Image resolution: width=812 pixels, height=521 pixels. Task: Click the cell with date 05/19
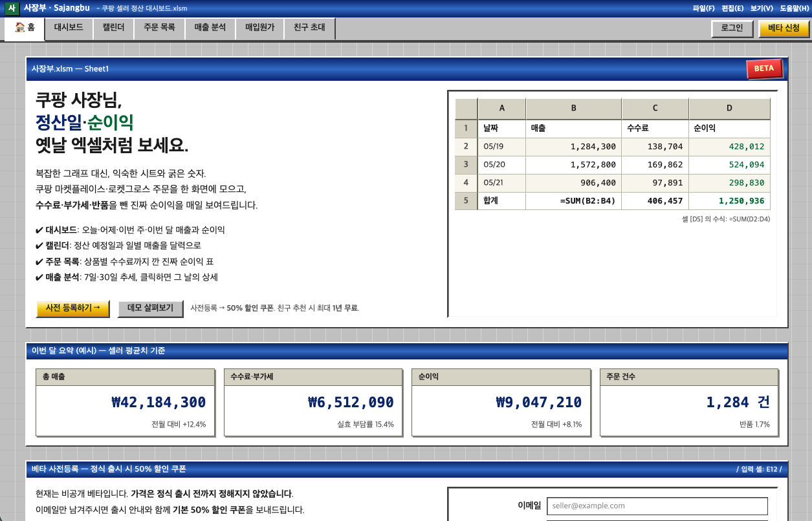coord(502,147)
